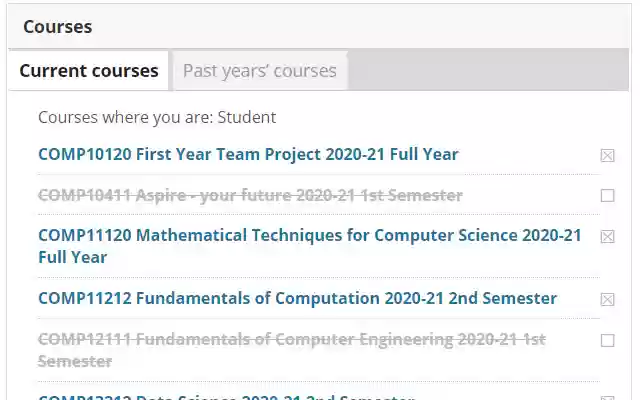Open the struck-through COMP10411 Aspire course
The height and width of the screenshot is (400, 640).
250,195
